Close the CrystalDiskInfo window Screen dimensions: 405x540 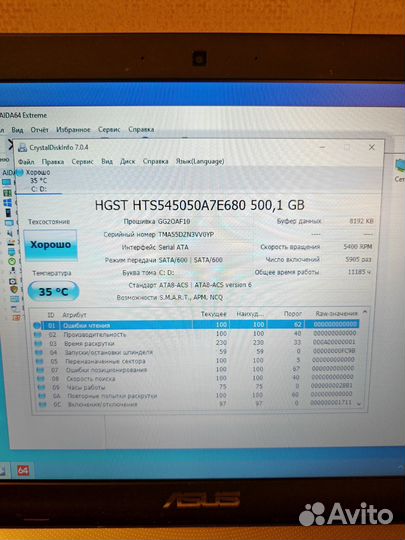[x=372, y=147]
